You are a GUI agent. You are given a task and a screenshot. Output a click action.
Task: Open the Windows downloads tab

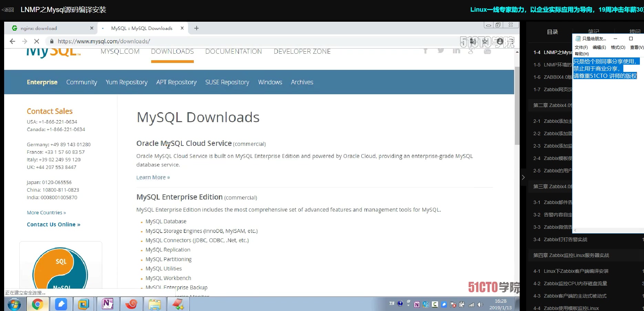(x=270, y=82)
